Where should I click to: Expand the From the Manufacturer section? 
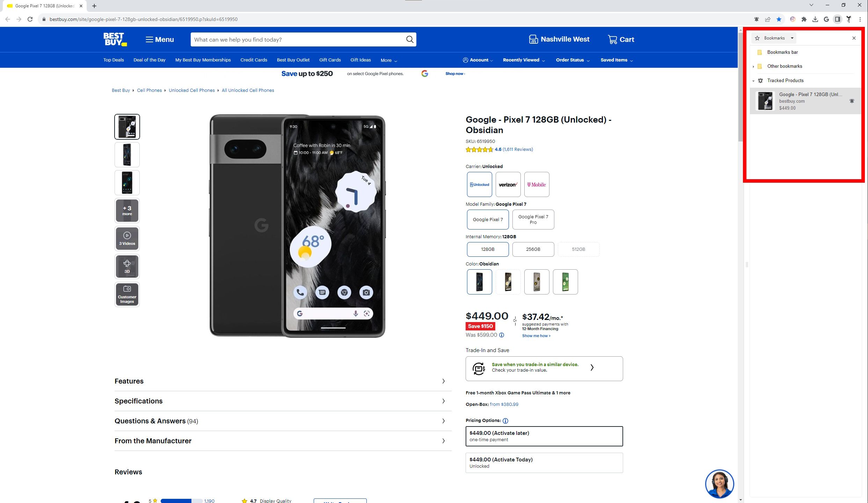point(283,441)
